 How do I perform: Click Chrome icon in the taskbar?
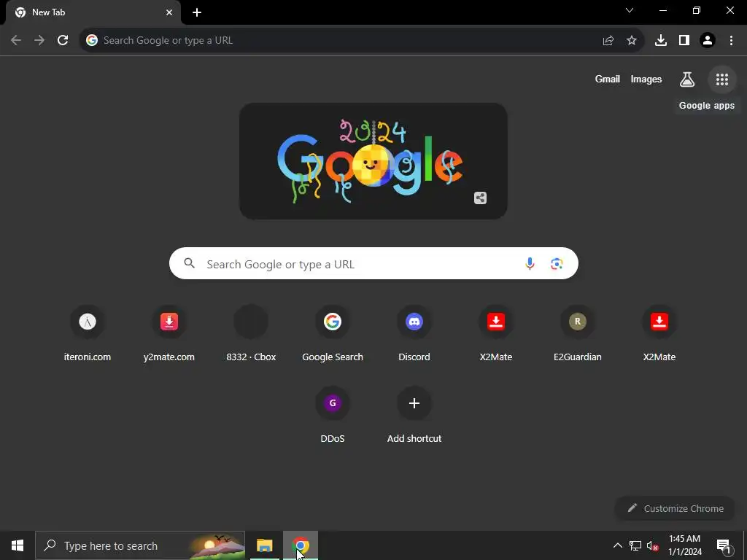(301, 545)
